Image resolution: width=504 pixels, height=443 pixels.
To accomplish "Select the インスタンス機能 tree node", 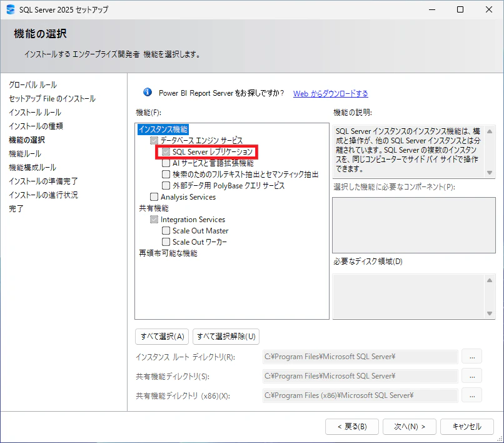I will click(163, 130).
